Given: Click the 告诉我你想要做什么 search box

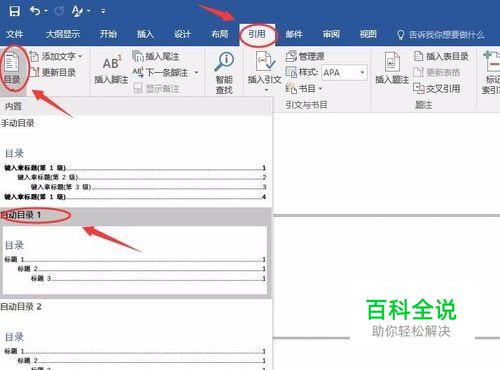Looking at the screenshot, I should 441,35.
